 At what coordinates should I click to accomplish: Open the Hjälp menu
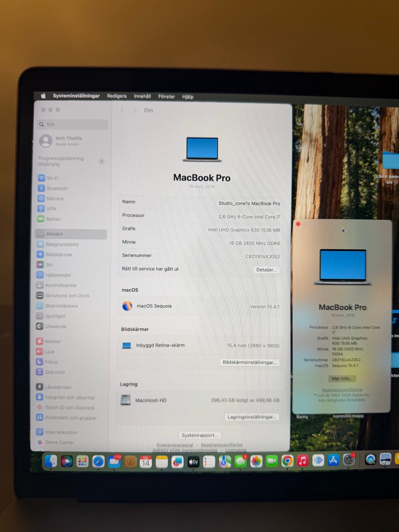click(x=187, y=97)
